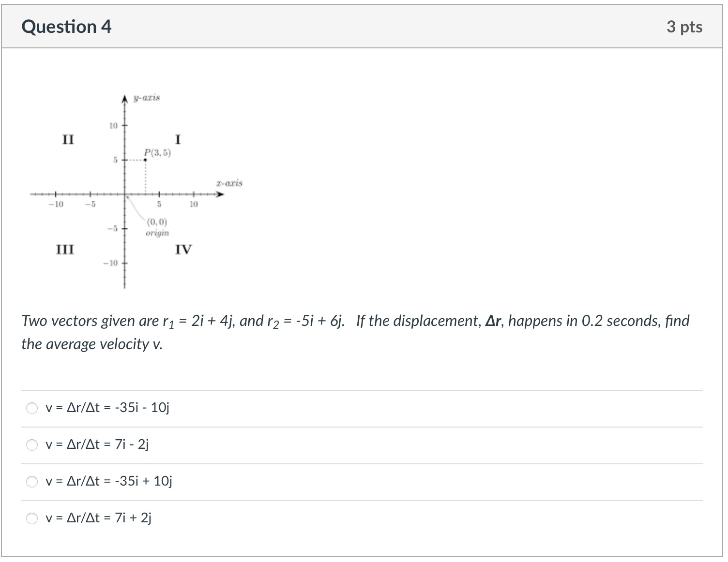Click the '3 pts' label
The width and height of the screenshot is (728, 562).
[685, 27]
